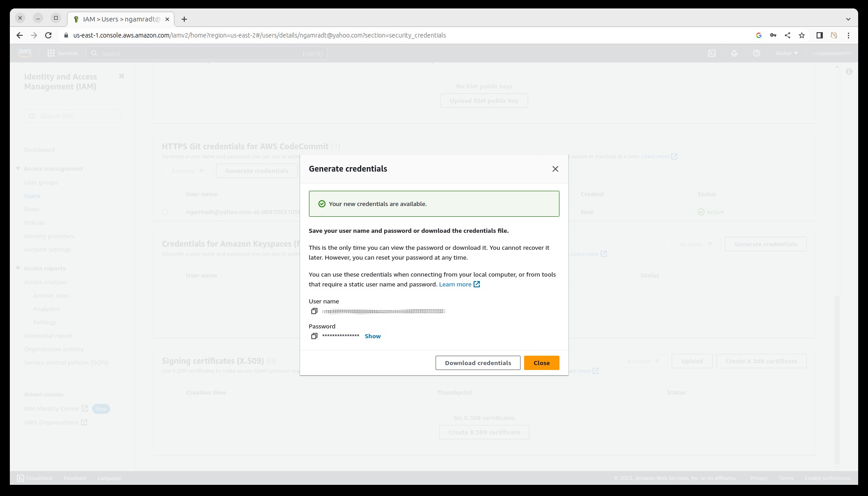Open Access analyzer in sidebar
Viewport: 868px width, 496px height.
coord(46,282)
